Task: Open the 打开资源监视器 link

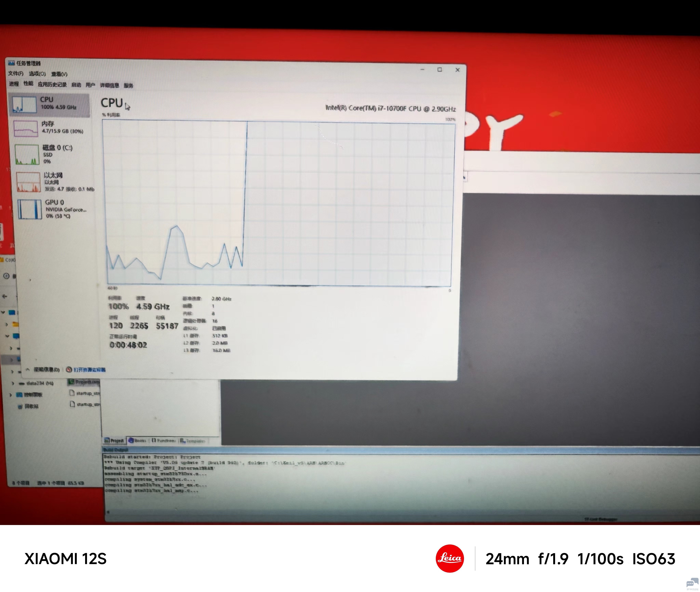Action: point(90,369)
